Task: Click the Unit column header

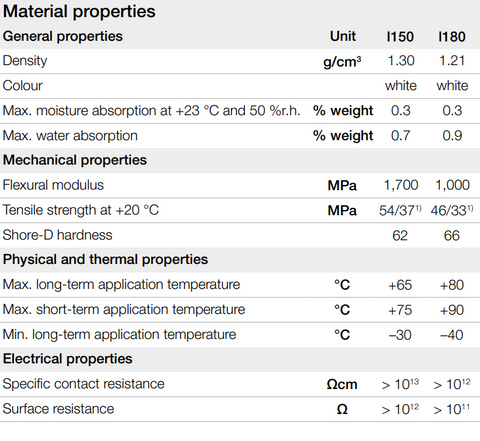Action: click(343, 36)
